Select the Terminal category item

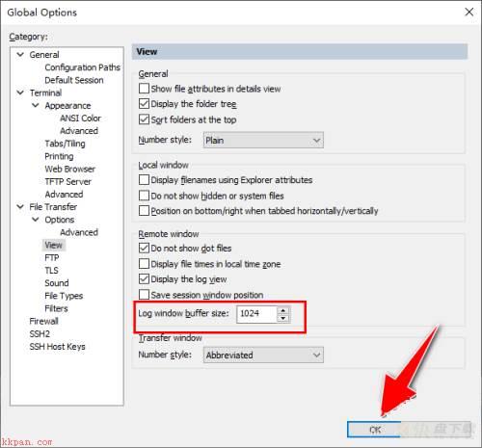(x=45, y=92)
